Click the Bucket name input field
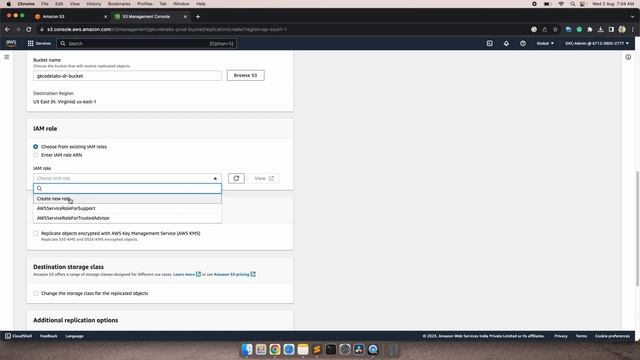640x360 pixels. 127,76
